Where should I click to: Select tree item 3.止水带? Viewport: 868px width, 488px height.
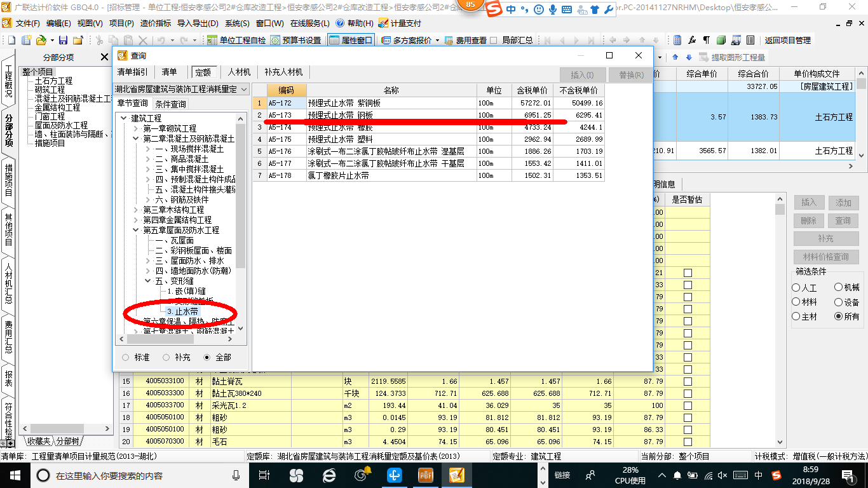182,311
